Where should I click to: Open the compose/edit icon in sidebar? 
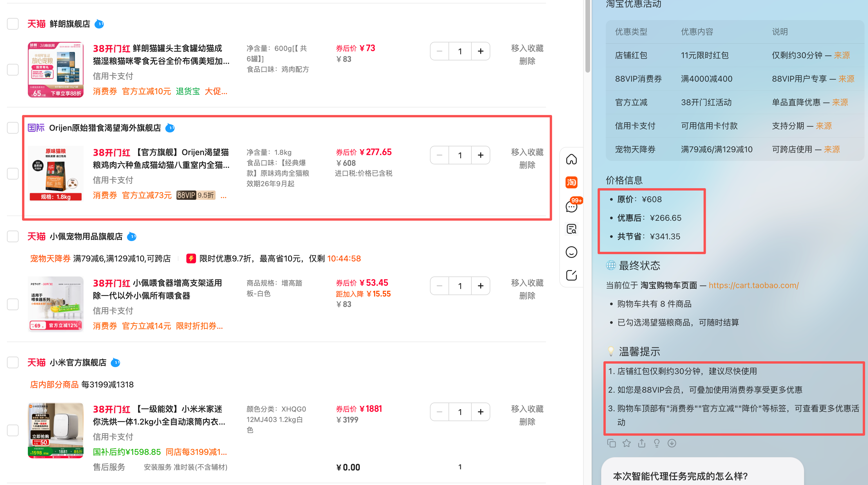pos(572,275)
